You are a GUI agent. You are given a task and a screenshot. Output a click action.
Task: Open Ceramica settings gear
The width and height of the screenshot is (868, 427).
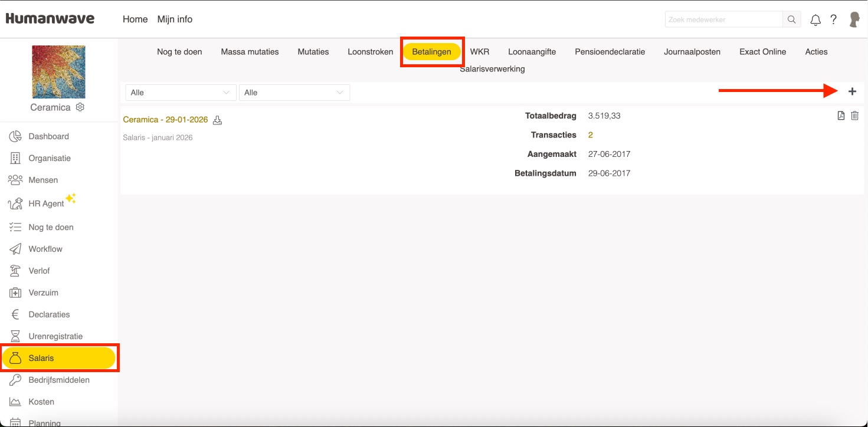point(80,107)
